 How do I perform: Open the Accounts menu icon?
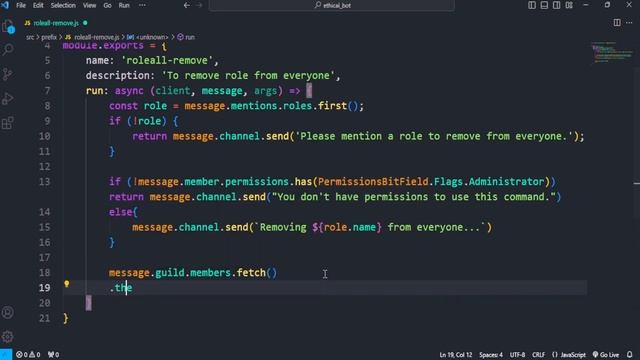tap(8, 313)
